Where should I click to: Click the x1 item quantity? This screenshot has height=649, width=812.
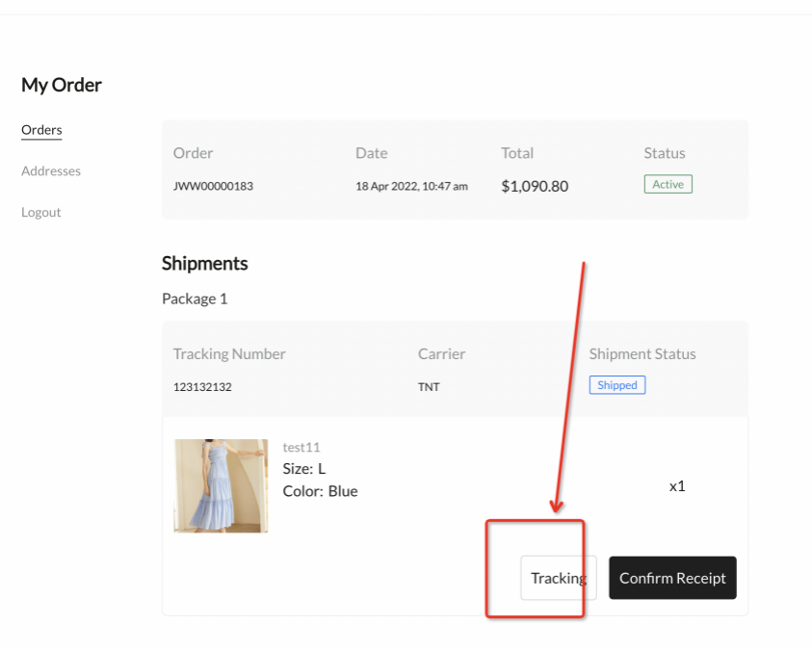point(677,486)
